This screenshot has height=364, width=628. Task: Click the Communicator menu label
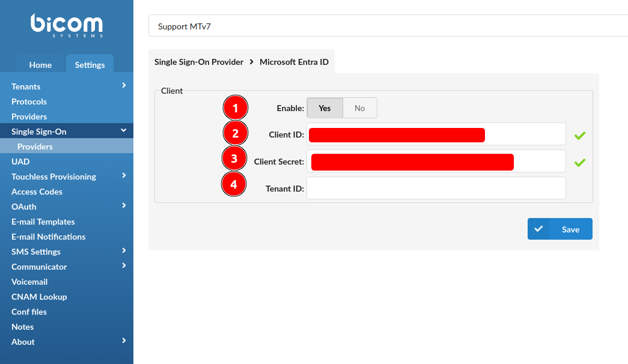tap(39, 267)
